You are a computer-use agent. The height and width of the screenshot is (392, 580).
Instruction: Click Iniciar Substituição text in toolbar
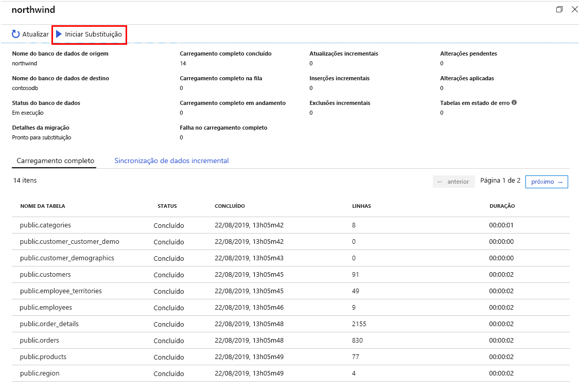coord(93,34)
